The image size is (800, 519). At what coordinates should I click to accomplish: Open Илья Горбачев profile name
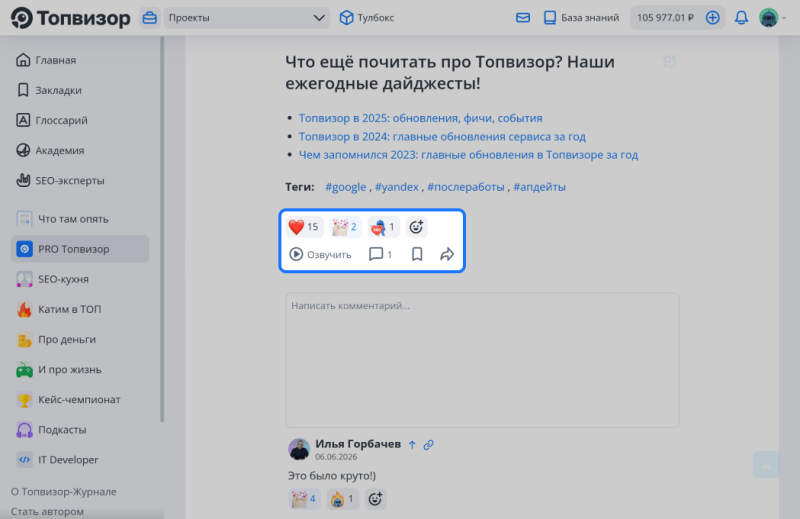358,444
